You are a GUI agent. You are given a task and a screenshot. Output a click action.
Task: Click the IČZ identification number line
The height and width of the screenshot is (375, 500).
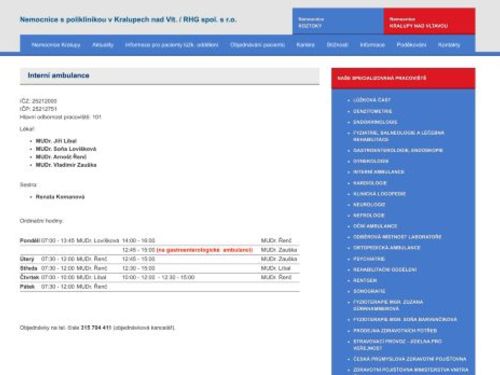38,101
